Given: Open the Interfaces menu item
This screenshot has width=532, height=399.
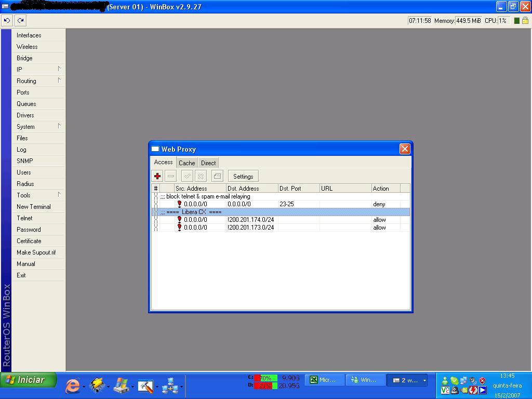Looking at the screenshot, I should pyautogui.click(x=38, y=35).
